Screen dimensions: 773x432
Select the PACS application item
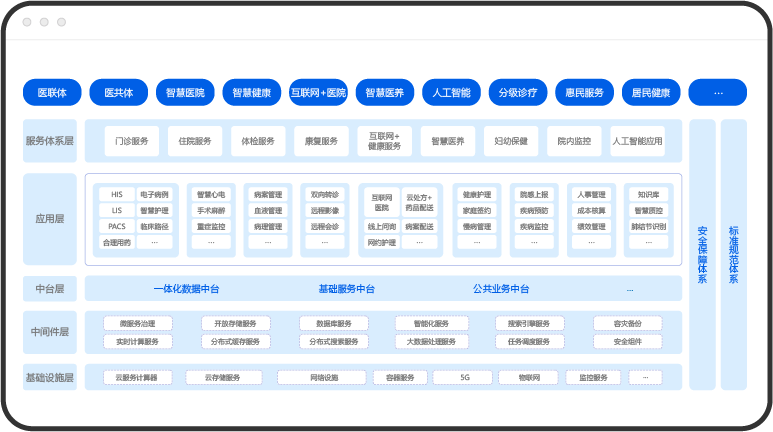pyautogui.click(x=116, y=227)
